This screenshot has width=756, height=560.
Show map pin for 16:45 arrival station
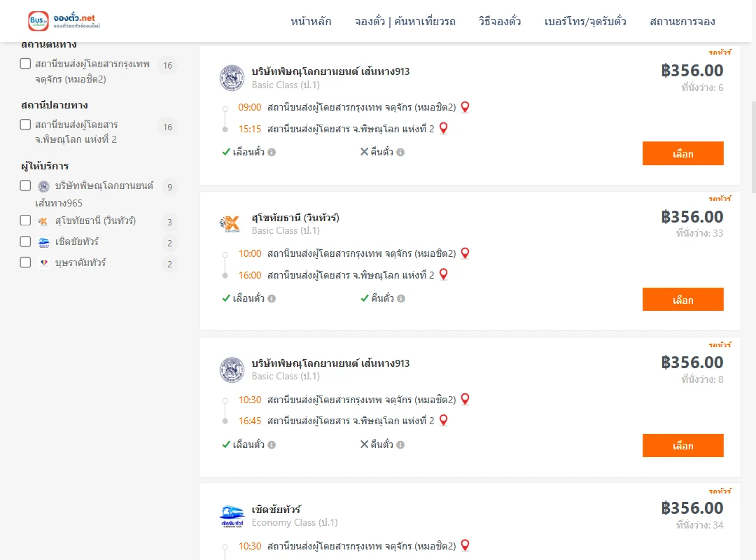point(444,421)
